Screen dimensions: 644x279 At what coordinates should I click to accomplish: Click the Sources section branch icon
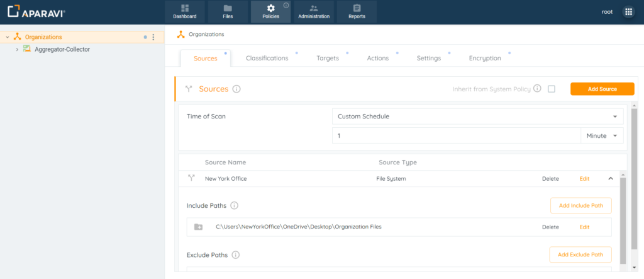coord(189,88)
